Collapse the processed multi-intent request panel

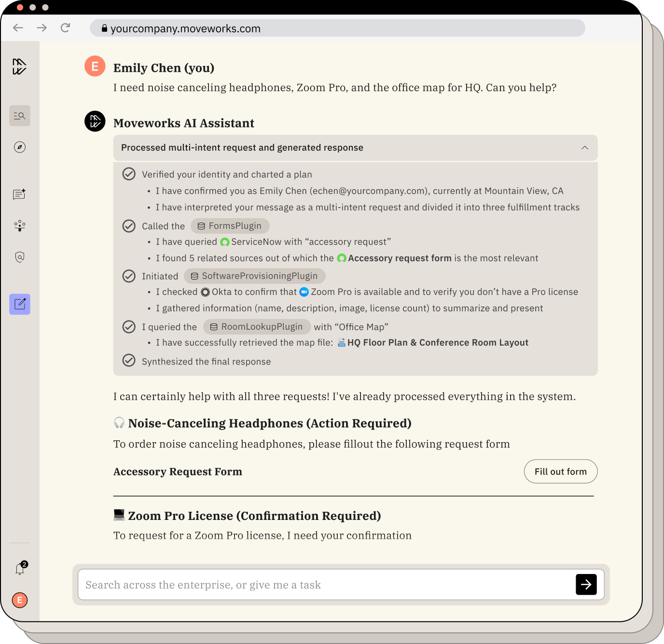tap(585, 148)
